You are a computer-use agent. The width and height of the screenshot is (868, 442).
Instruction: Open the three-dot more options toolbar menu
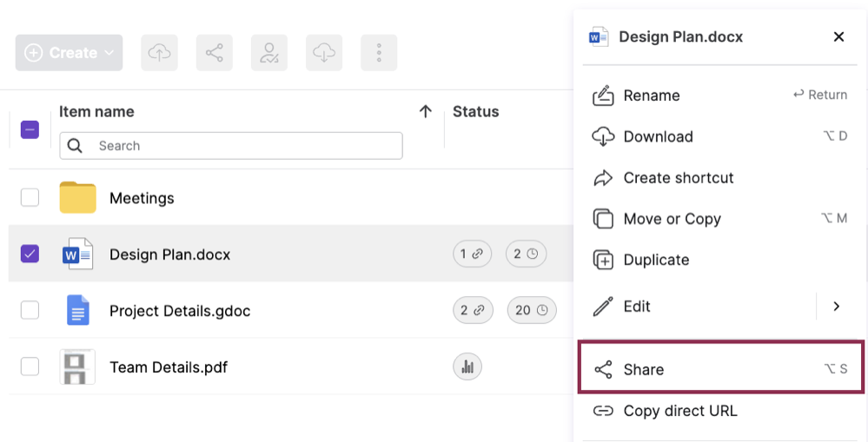click(x=379, y=53)
